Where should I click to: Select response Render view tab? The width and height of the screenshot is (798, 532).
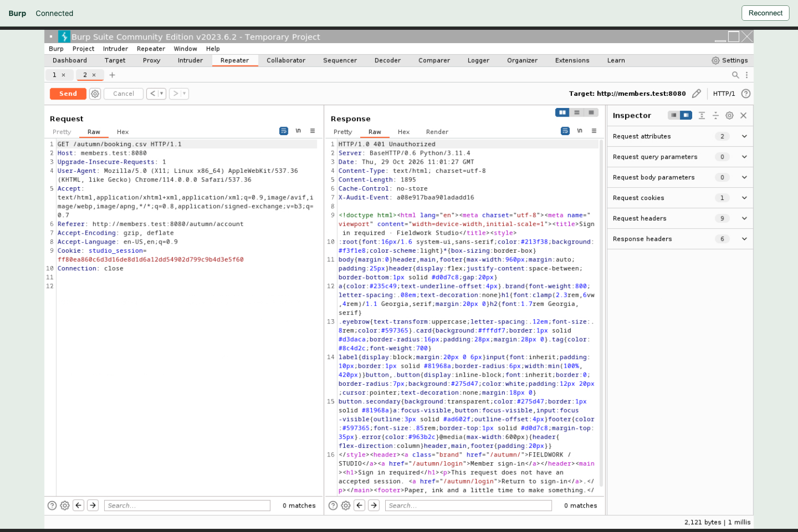tap(437, 132)
